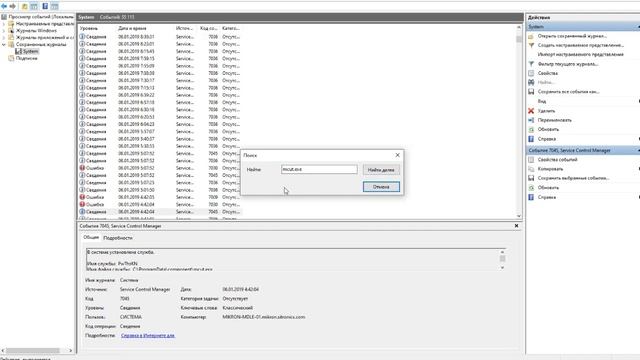Click the error icon of row 4:42:05

tap(82, 197)
